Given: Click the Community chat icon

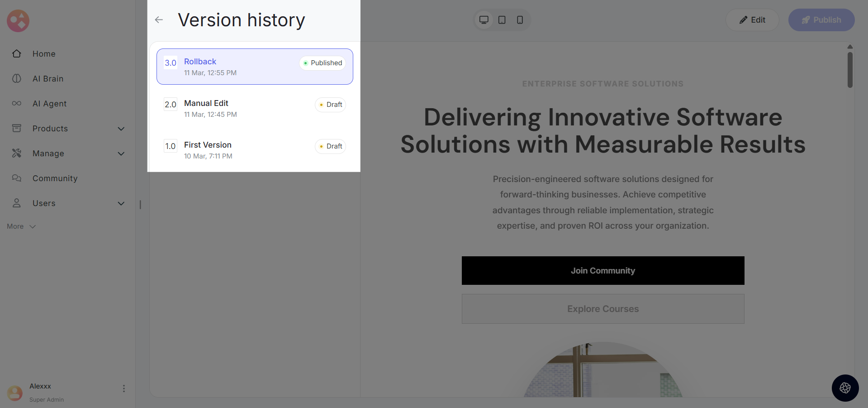Looking at the screenshot, I should point(17,178).
